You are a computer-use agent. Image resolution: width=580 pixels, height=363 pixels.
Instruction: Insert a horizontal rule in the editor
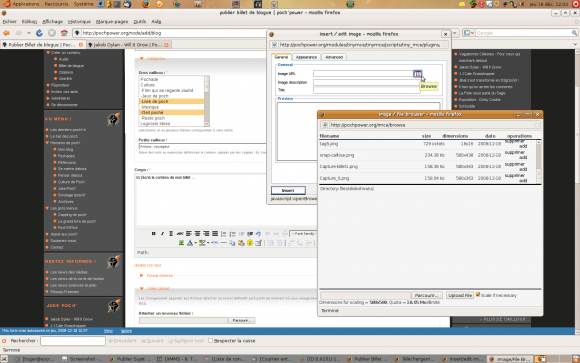[223, 243]
